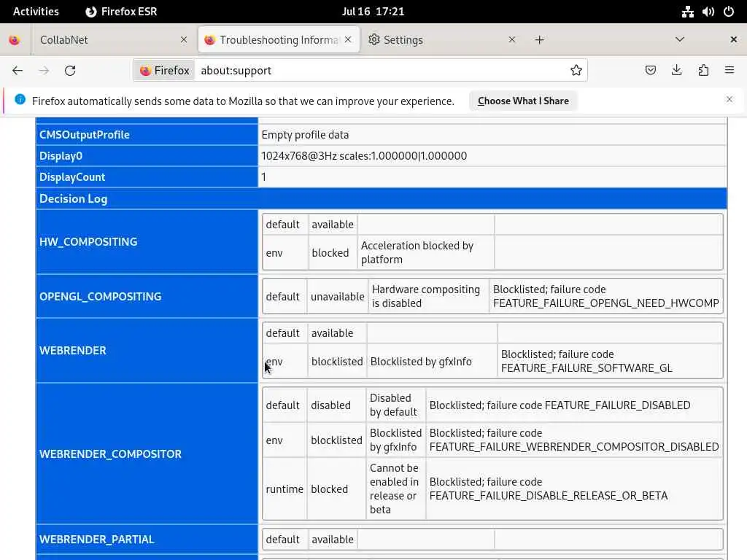Select the HW_COMPOSITING label

coord(88,242)
